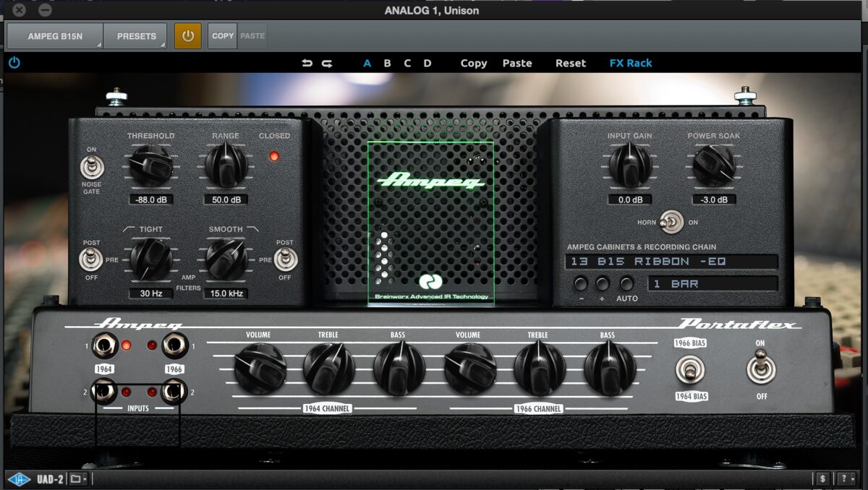Image resolution: width=868 pixels, height=490 pixels.
Task: Click the 13 B15 RIBBON -EQ cabinet display
Action: tap(672, 262)
